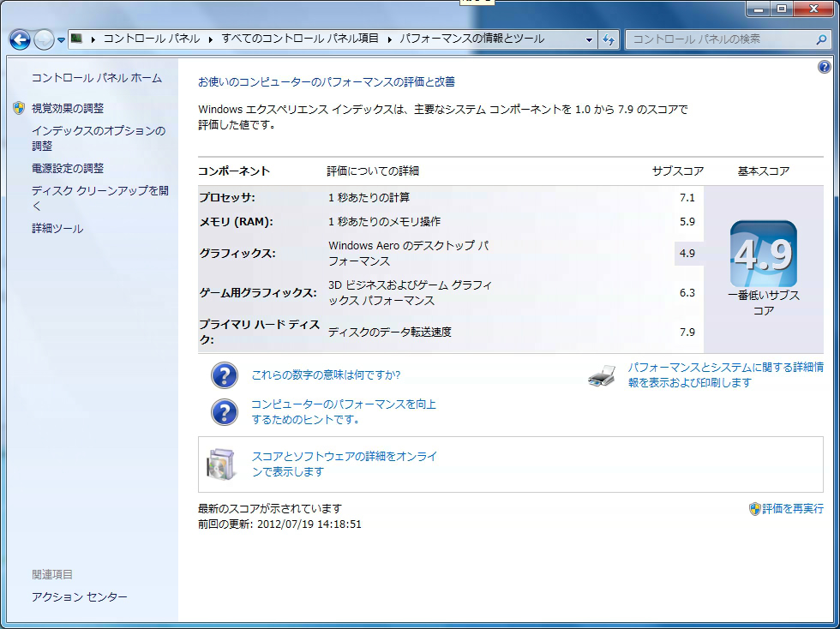840x629 pixels.
Task: Open help with the blue question icon
Action: (x=824, y=67)
